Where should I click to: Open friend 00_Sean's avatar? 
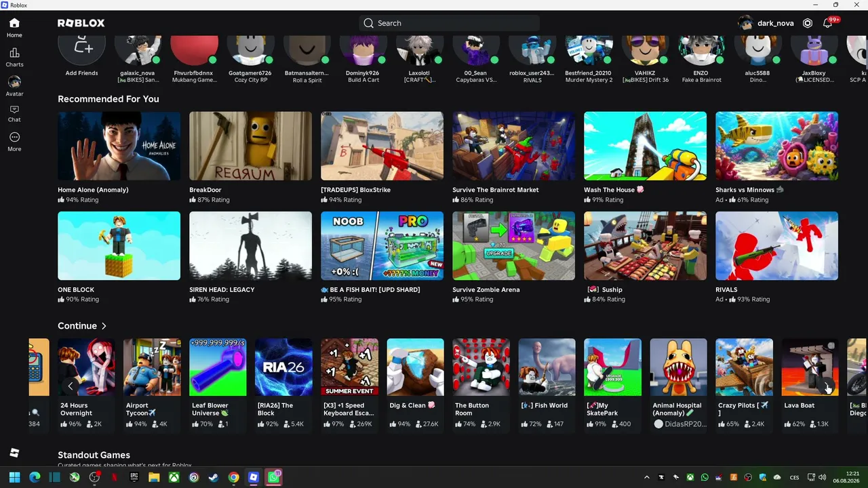475,51
